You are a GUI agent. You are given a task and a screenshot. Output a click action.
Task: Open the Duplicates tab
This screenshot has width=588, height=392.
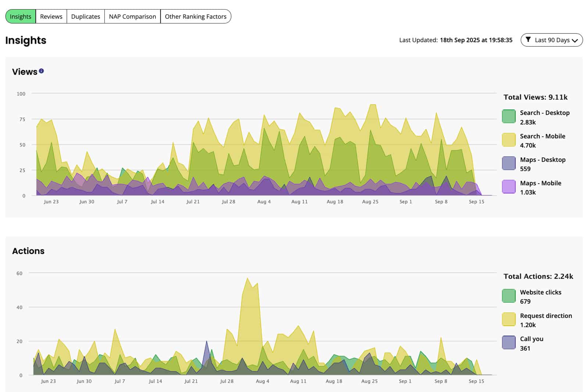[x=86, y=17]
